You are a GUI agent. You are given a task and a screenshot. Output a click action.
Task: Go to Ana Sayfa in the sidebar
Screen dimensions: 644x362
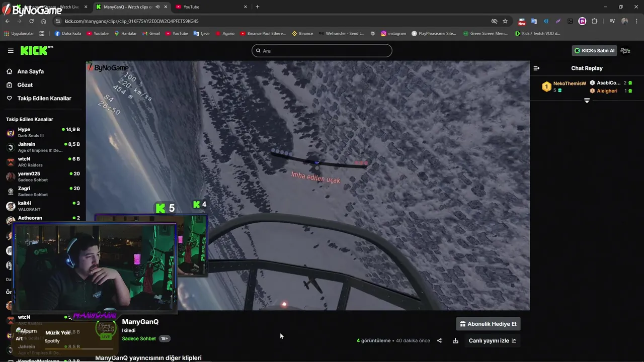coord(30,71)
